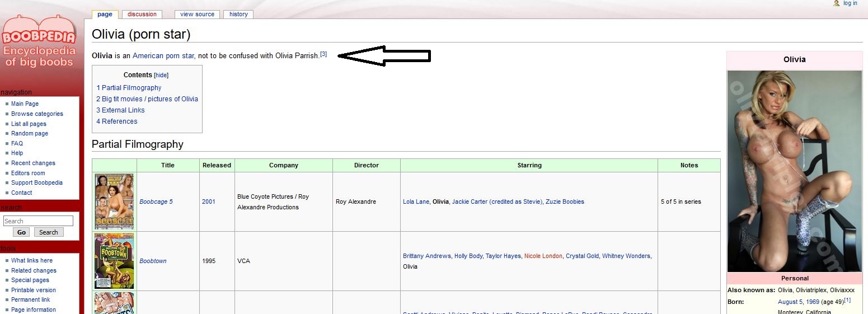Focus the sidebar Search input field

click(x=38, y=221)
